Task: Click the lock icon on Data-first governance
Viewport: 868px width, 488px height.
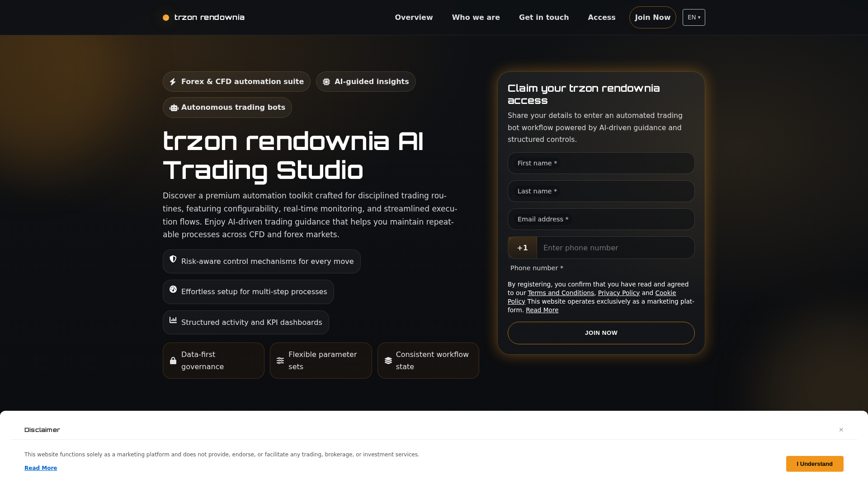Action: point(173,361)
